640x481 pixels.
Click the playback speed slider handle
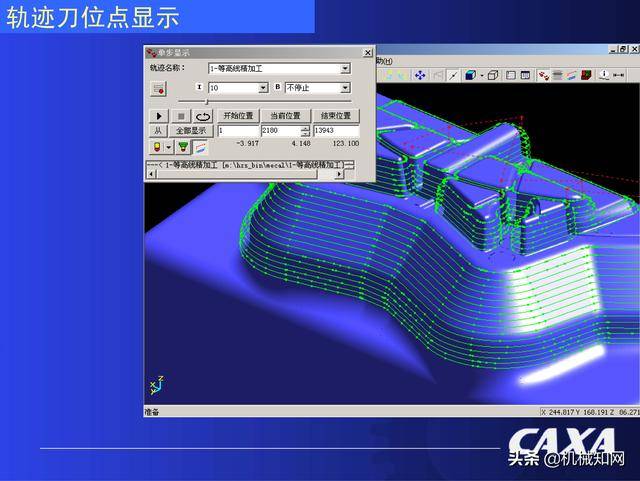tap(207, 101)
